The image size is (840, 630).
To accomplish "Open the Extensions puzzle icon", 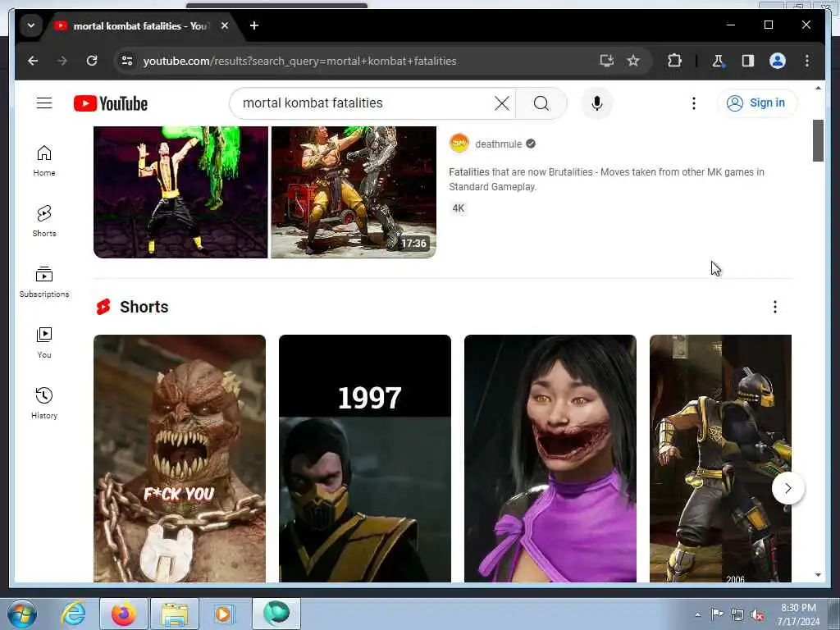I will [x=674, y=61].
